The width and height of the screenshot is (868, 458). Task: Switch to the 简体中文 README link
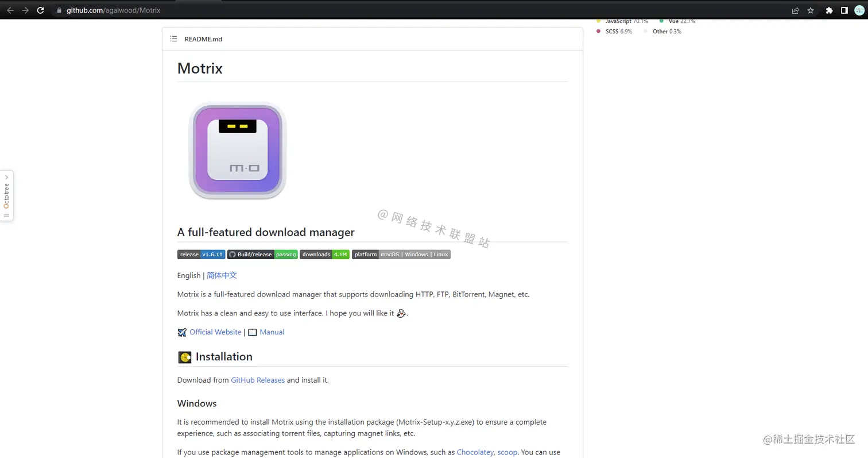222,275
